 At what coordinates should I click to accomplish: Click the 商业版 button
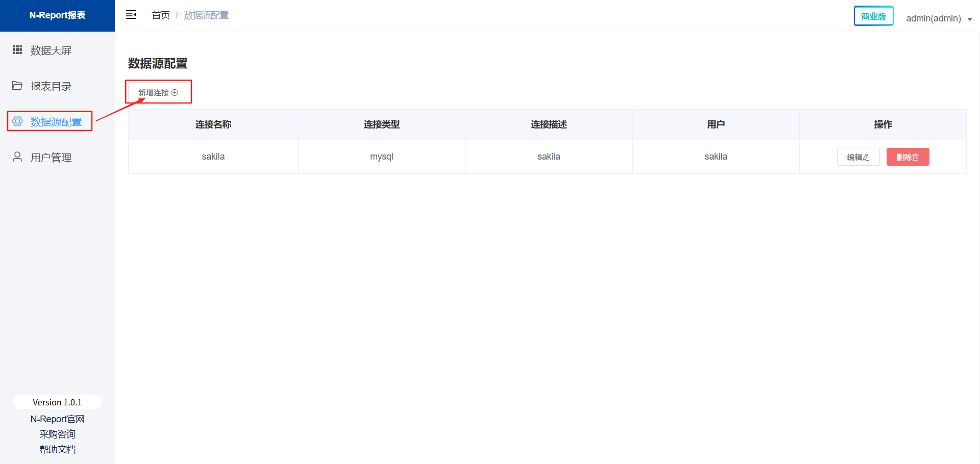873,16
